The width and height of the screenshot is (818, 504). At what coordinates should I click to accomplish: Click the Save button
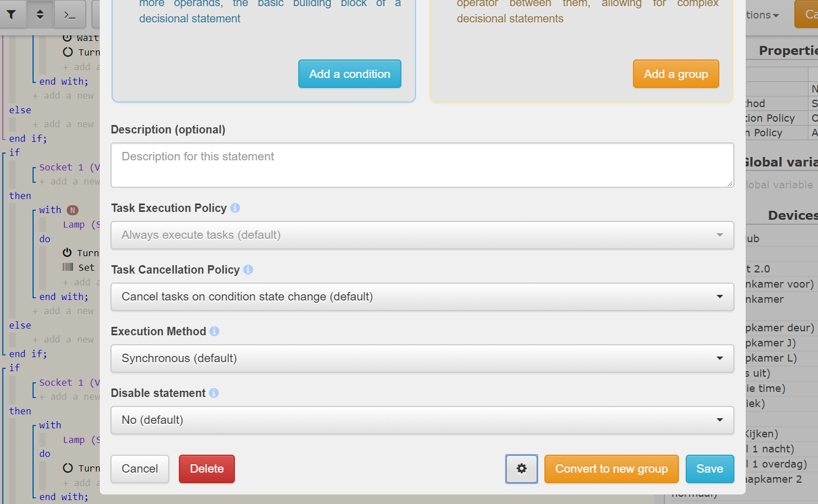(710, 469)
